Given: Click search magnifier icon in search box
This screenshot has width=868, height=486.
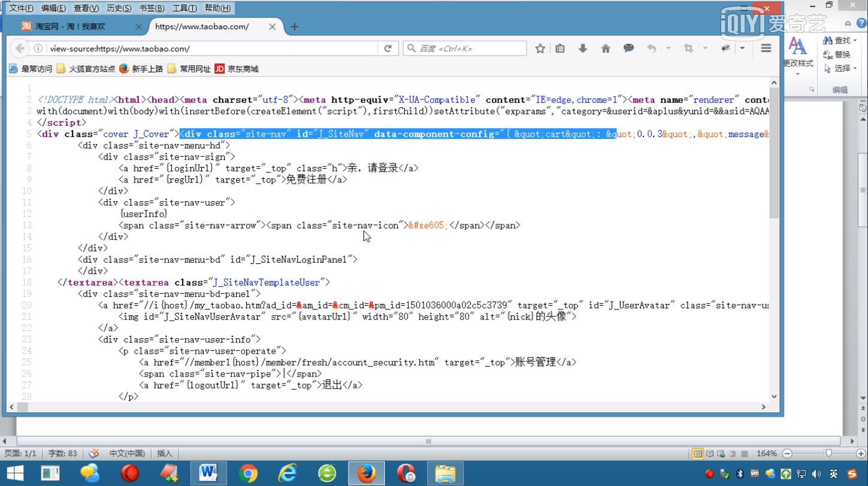Looking at the screenshot, I should point(411,48).
